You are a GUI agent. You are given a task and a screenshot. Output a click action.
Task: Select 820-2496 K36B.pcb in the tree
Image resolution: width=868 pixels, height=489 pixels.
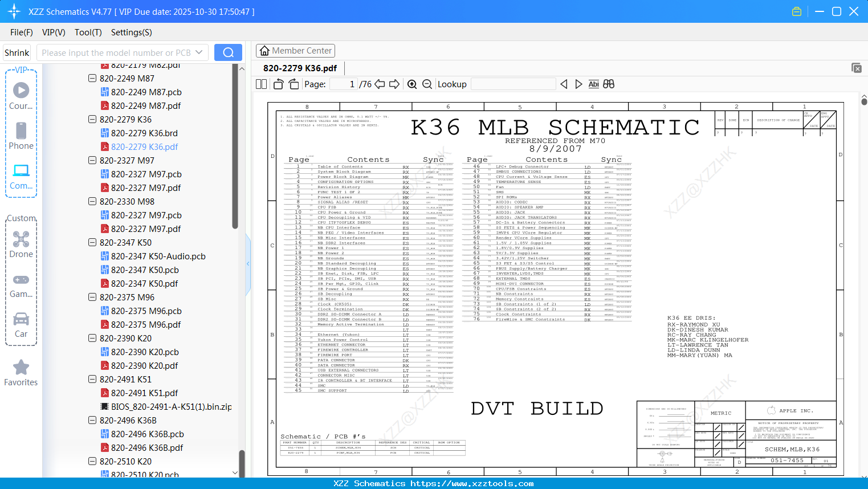[x=147, y=434]
